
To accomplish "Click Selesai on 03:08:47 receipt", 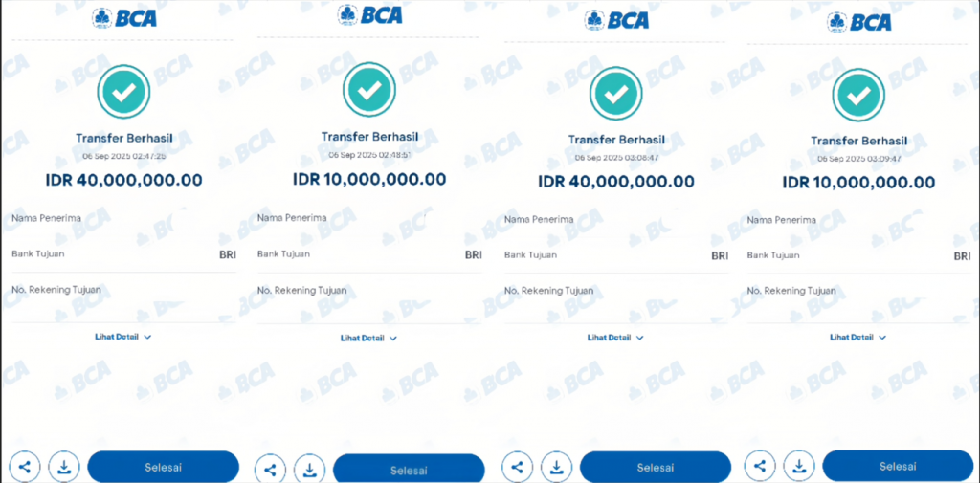I will tap(656, 468).
